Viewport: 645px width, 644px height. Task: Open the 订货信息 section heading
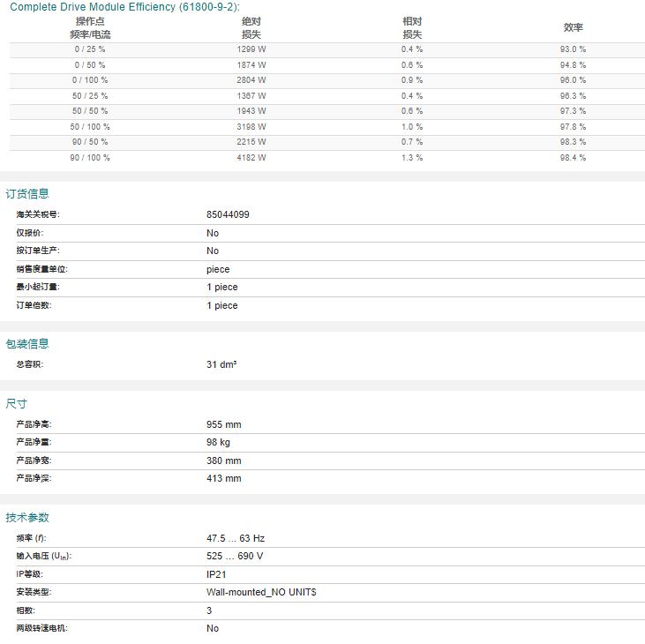point(27,194)
